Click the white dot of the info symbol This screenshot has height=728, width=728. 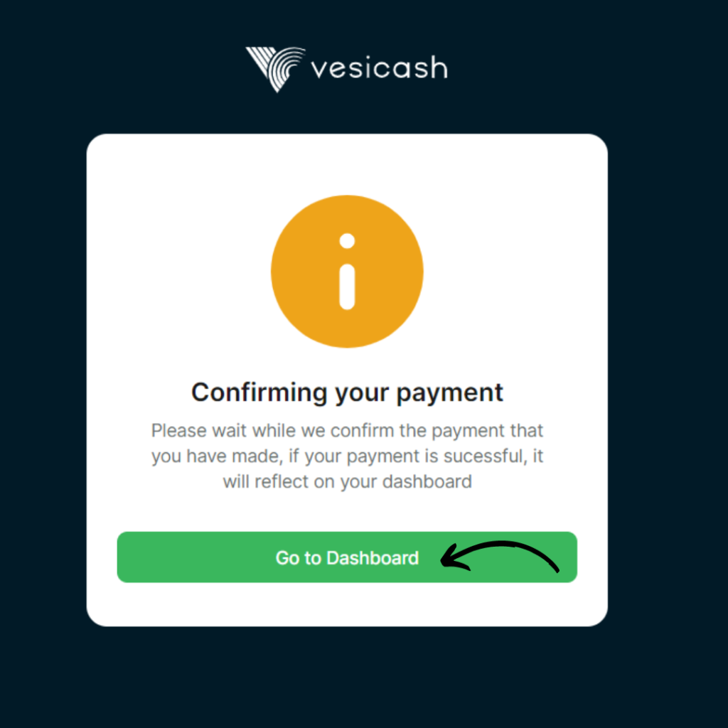point(347,241)
